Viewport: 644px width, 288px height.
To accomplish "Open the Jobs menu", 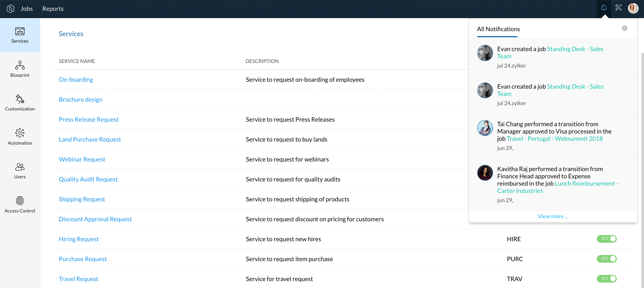I will click(x=27, y=9).
